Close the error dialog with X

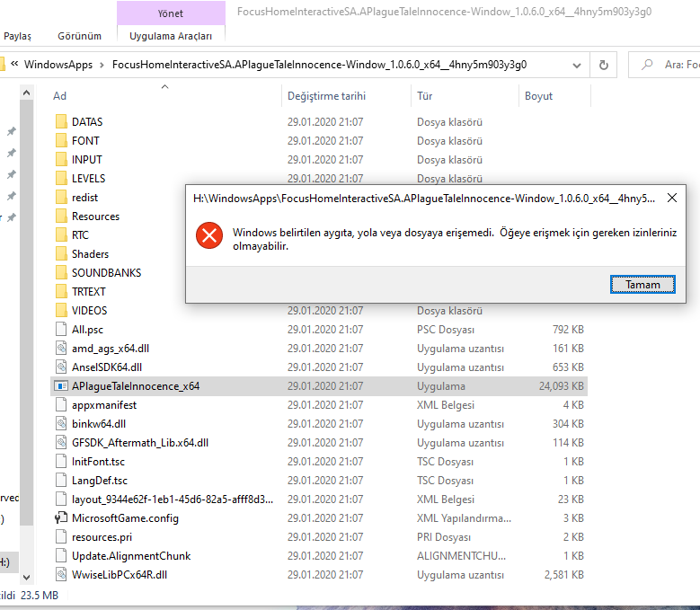coord(672,198)
